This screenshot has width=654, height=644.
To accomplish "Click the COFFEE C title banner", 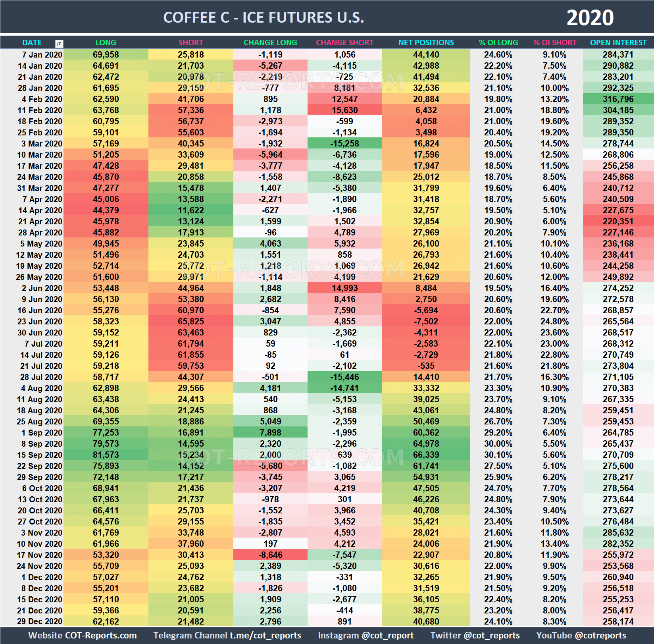I will [x=264, y=17].
